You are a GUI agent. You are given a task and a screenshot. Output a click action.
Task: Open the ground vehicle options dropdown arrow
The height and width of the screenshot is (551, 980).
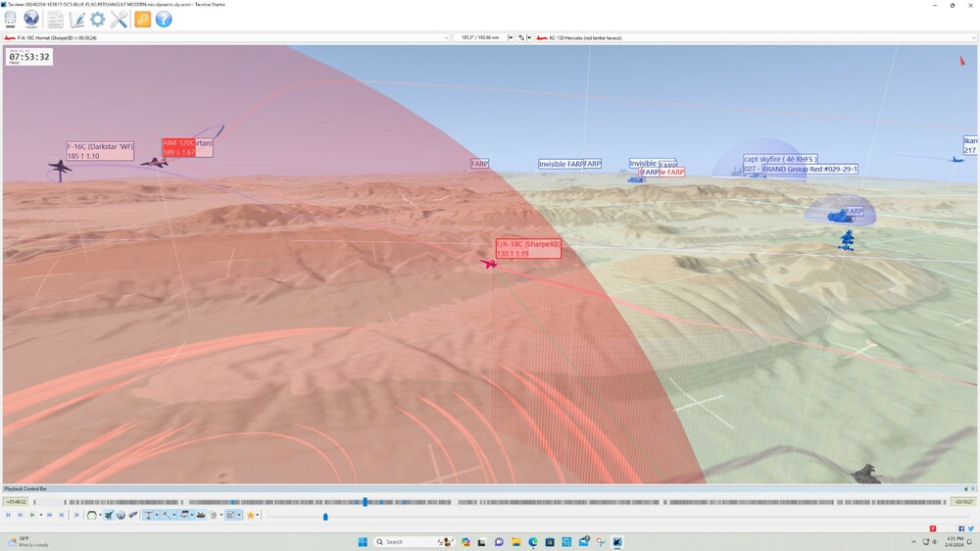tap(192, 515)
